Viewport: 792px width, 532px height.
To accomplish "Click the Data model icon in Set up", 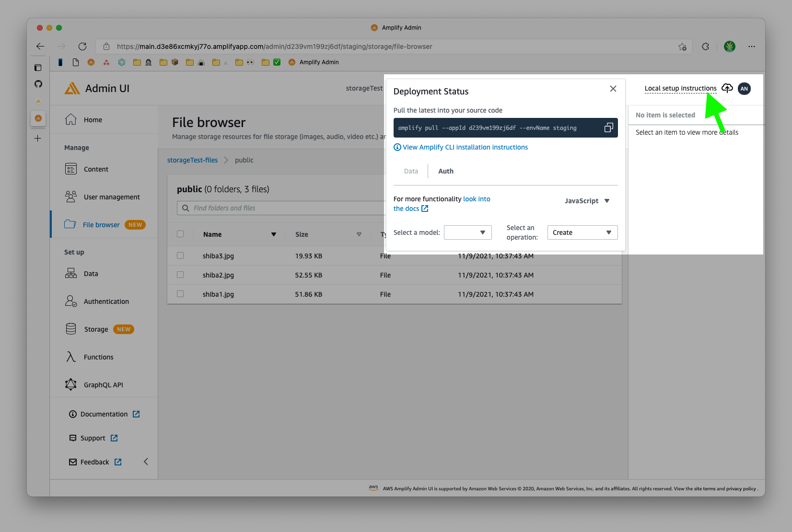I will point(71,274).
